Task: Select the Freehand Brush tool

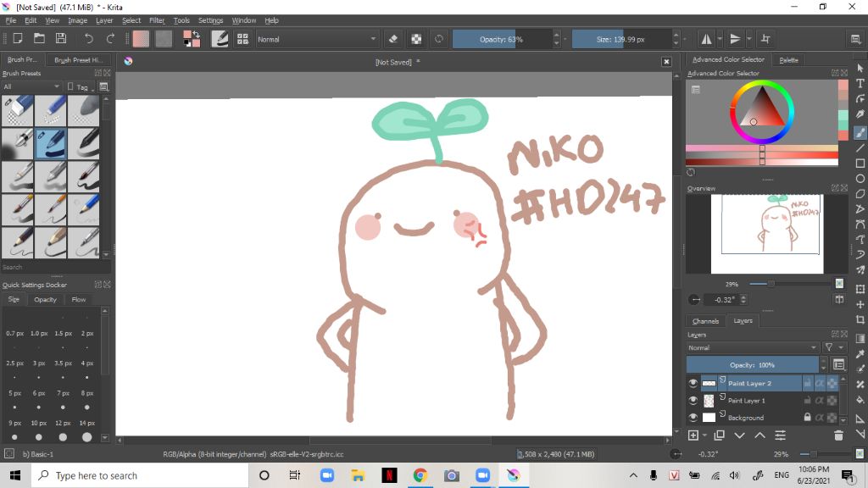Action: click(860, 133)
